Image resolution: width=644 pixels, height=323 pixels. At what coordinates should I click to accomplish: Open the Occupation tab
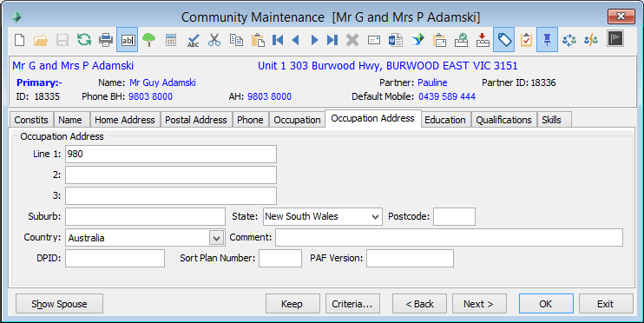click(297, 120)
